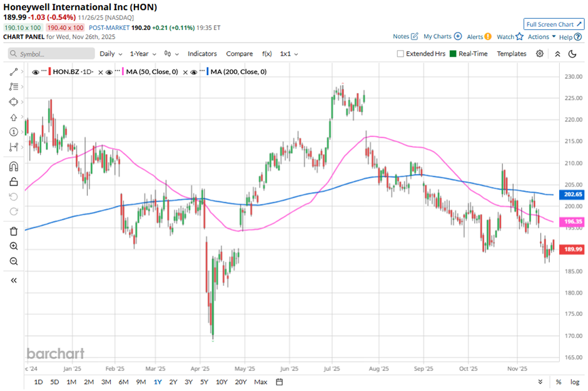Screen dimensions: 588x391
Task: Open the date range calendar icon
Action: tap(280, 382)
